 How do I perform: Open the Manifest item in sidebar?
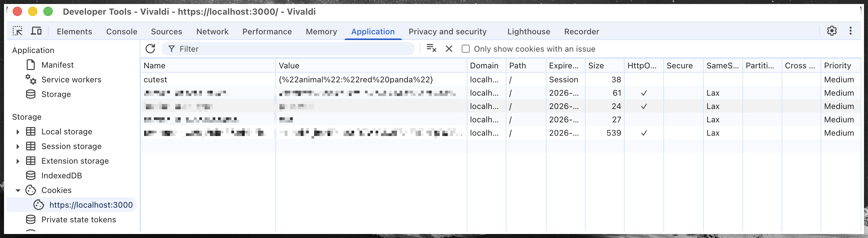pyautogui.click(x=57, y=65)
